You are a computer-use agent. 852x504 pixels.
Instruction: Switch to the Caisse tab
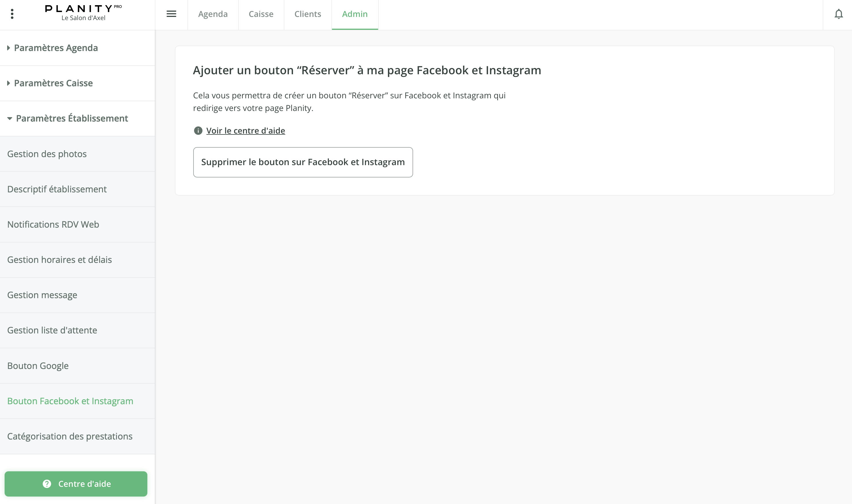(x=261, y=14)
